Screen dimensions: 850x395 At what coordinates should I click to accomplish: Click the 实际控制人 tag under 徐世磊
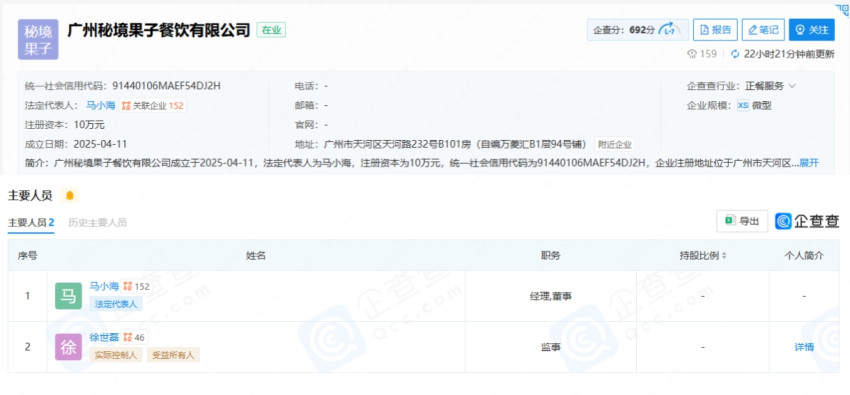pyautogui.click(x=116, y=355)
